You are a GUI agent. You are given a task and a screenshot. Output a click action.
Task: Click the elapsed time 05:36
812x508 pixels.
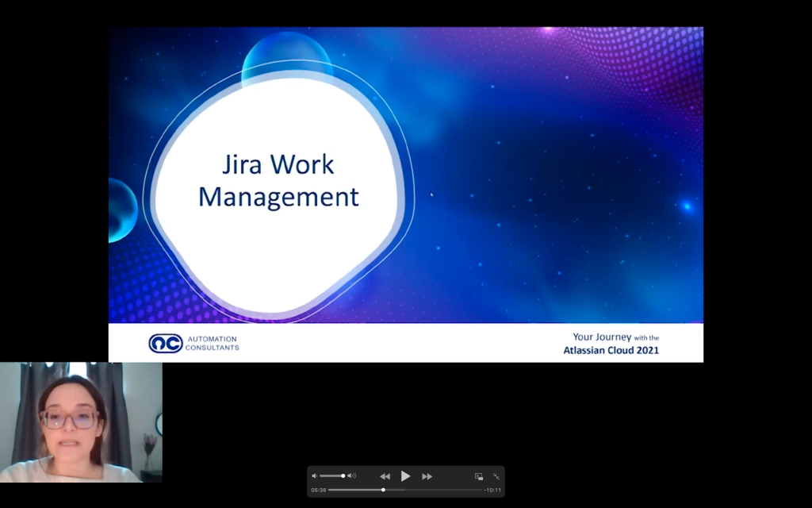click(319, 490)
